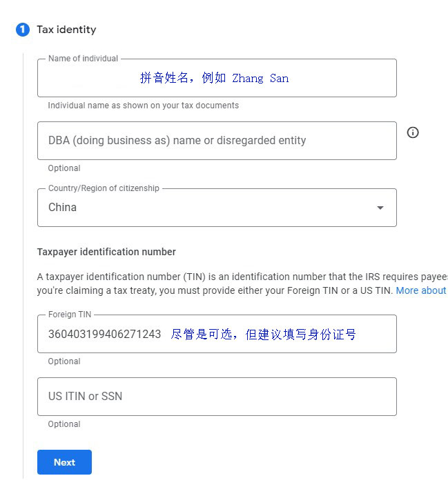Click the blue step 1 number badge
This screenshot has width=448, height=487.
23,30
